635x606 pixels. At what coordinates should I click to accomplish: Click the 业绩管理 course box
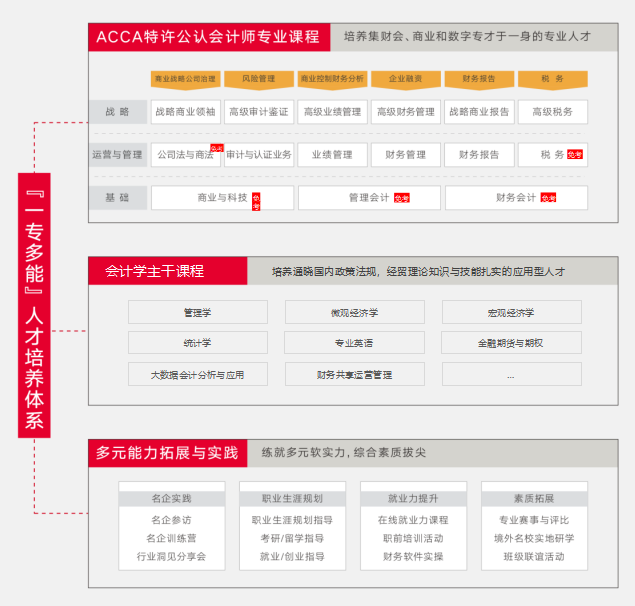point(332,155)
